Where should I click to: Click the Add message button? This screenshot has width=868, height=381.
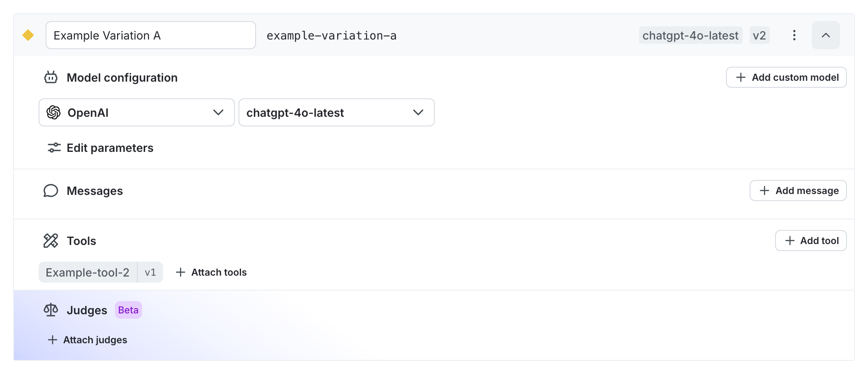798,191
